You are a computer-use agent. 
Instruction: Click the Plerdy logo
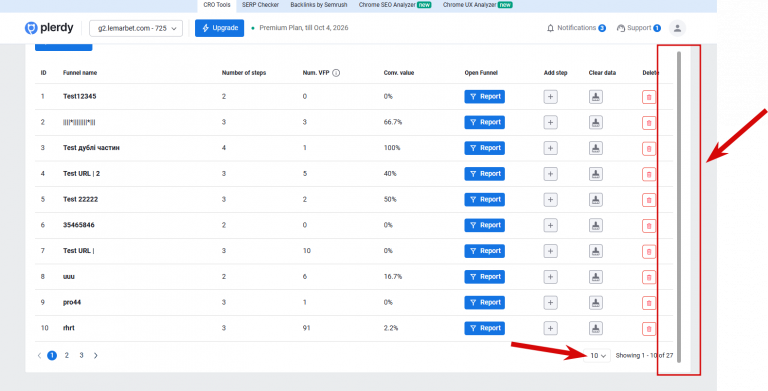click(49, 28)
